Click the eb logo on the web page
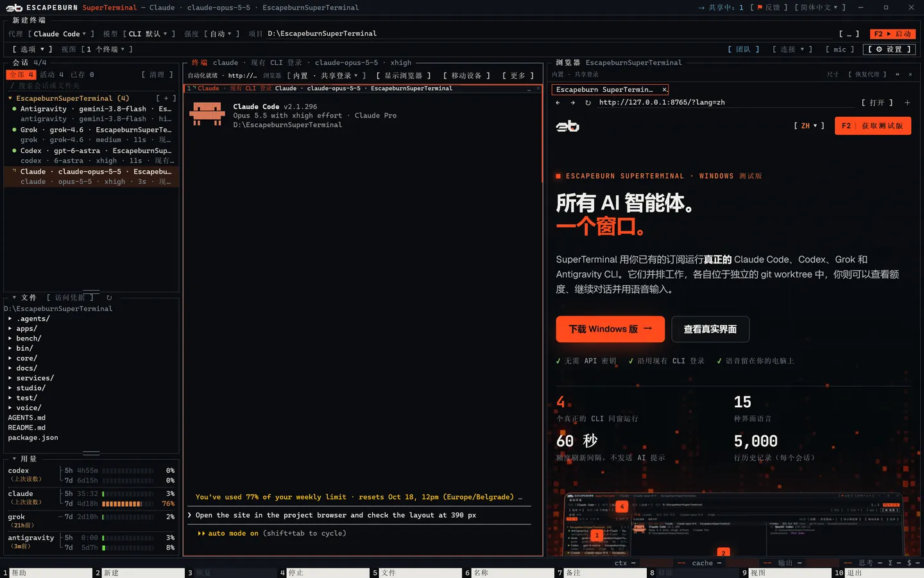924x578 pixels. tap(567, 126)
